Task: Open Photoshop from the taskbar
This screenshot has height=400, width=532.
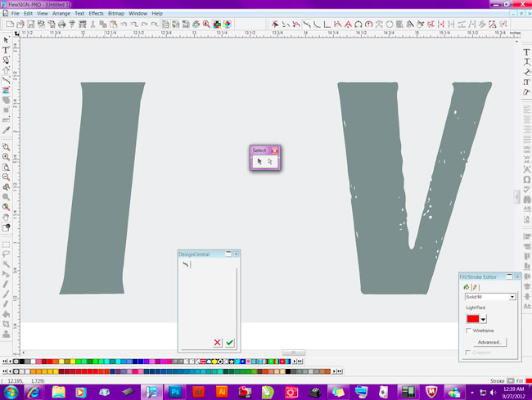Action: (175, 392)
